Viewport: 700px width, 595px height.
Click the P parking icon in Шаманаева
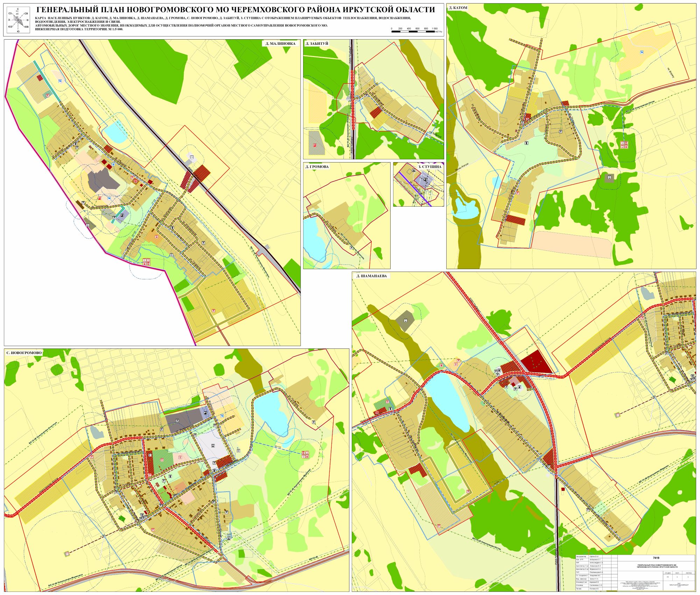click(x=506, y=387)
